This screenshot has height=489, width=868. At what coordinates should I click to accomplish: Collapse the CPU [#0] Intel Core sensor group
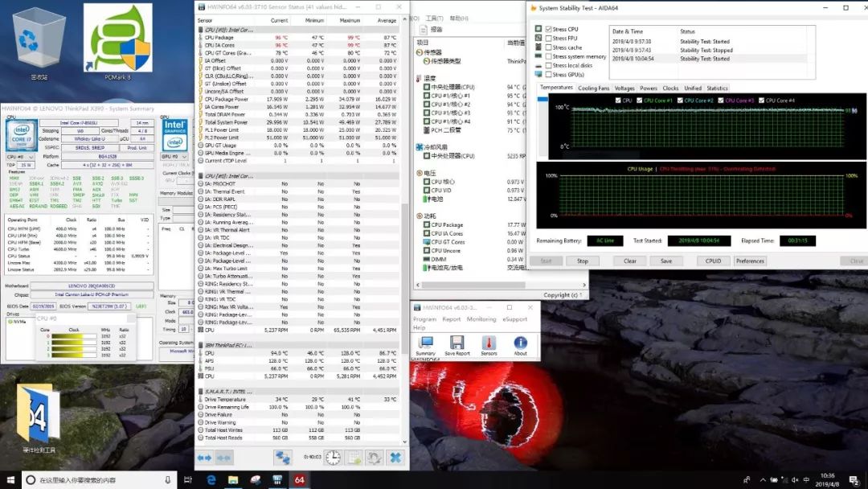tap(228, 30)
